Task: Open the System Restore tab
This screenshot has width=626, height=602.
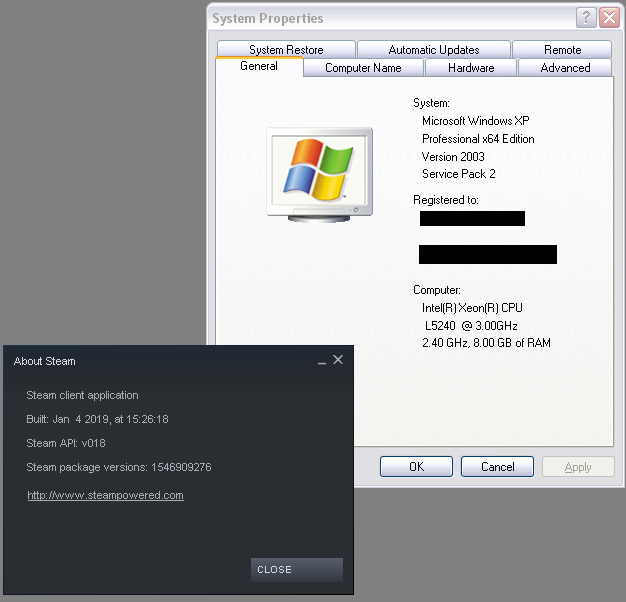Action: coord(286,50)
